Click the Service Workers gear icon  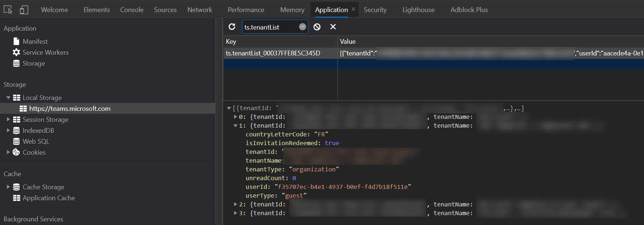tap(16, 52)
